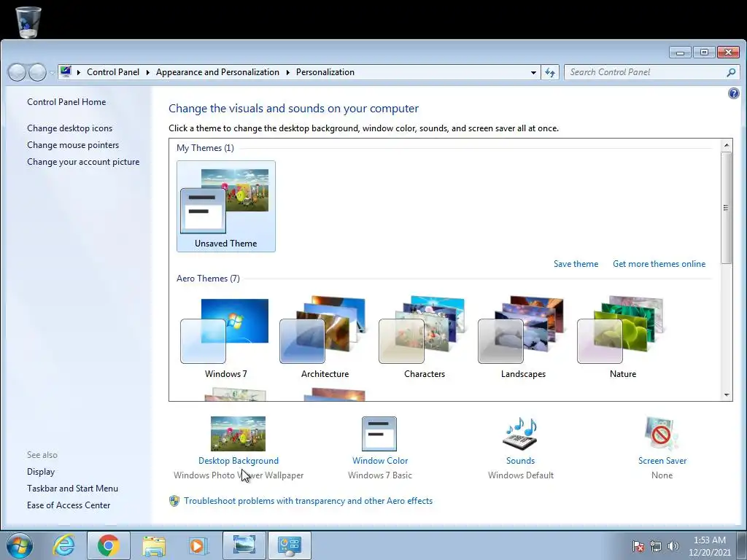
Task: Launch Internet Explorer from taskbar
Action: pyautogui.click(x=64, y=545)
